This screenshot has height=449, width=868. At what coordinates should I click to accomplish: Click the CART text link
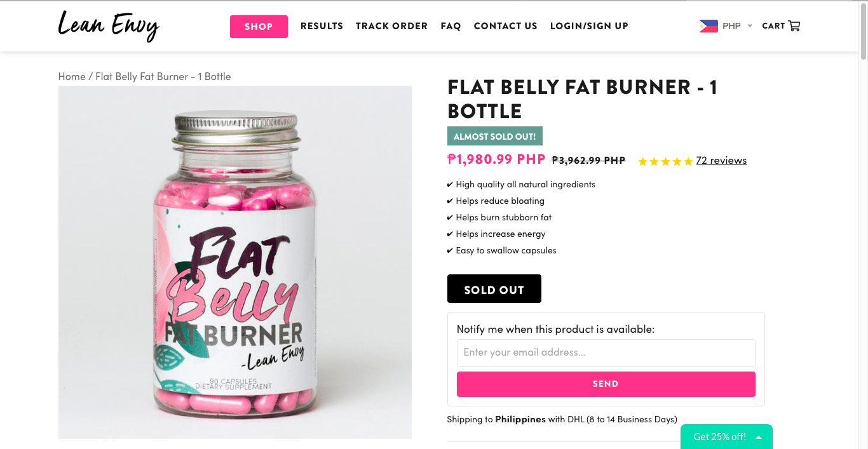[x=773, y=26]
